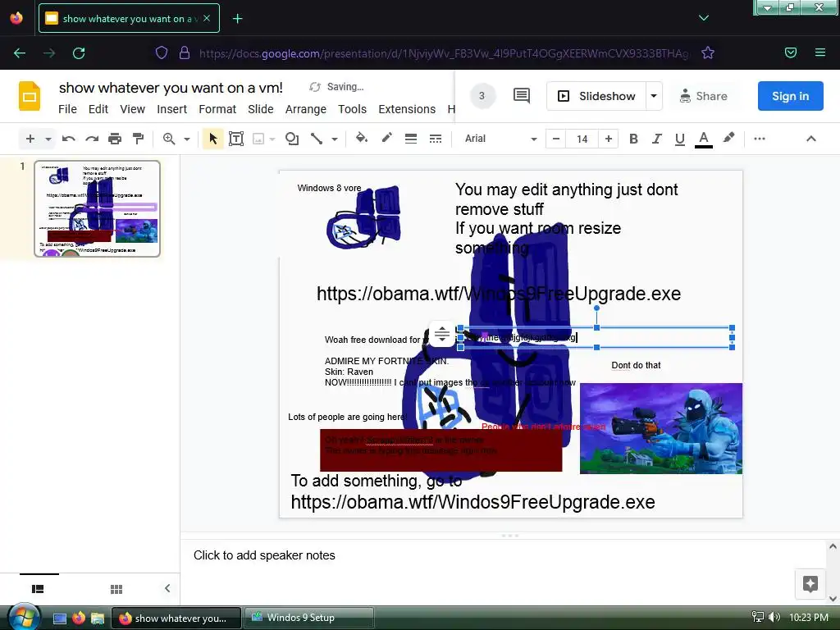Select the Shape tool icon
Viewport: 840px width, 630px height.
(x=292, y=139)
